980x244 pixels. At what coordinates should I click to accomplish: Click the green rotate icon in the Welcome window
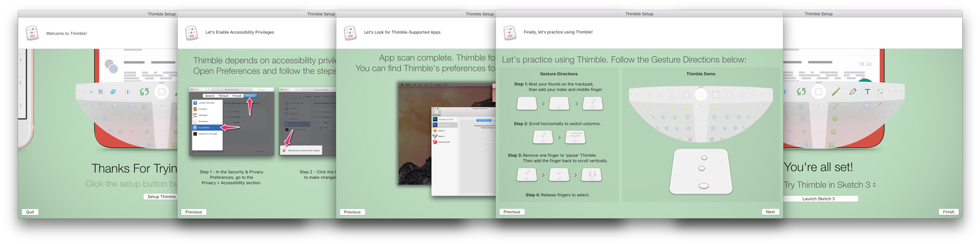click(x=144, y=92)
